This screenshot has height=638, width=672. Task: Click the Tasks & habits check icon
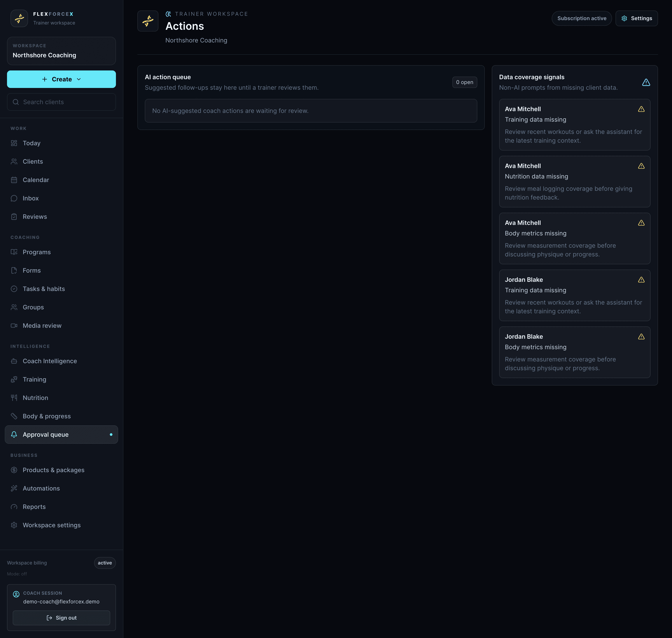pyautogui.click(x=14, y=289)
